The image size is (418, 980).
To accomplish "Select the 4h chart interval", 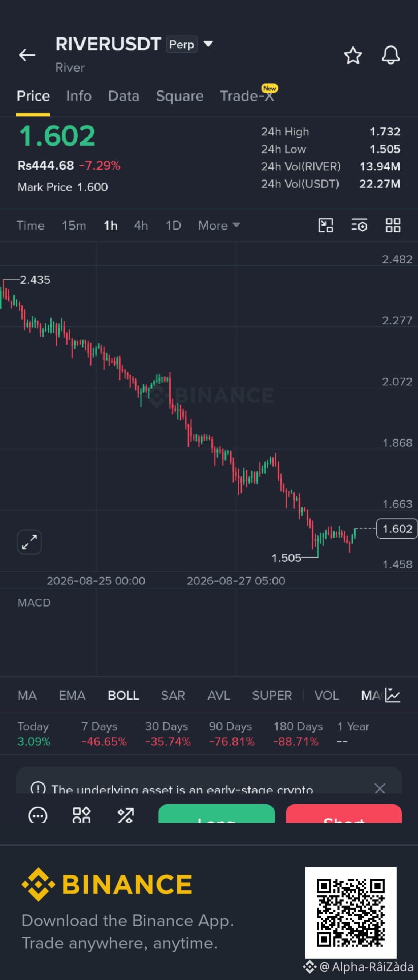I will [x=141, y=225].
